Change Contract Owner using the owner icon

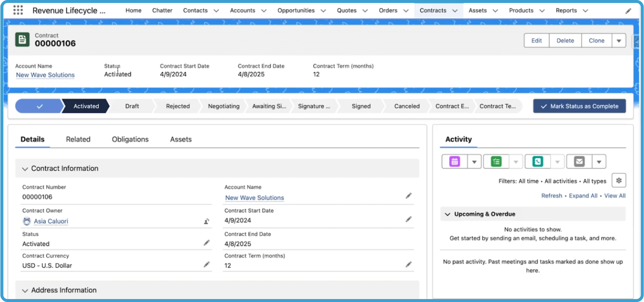[x=207, y=221]
